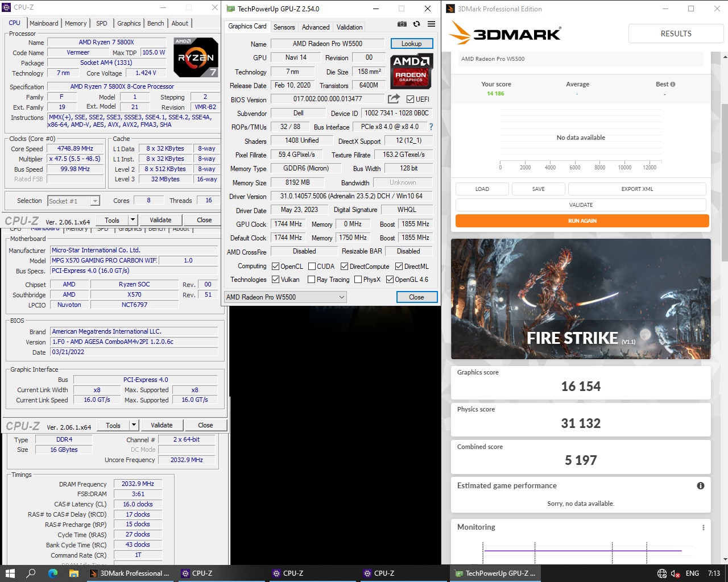Switch to the Mainboard tab in CPU-Z
Screen dimensions: 728x582
click(44, 23)
